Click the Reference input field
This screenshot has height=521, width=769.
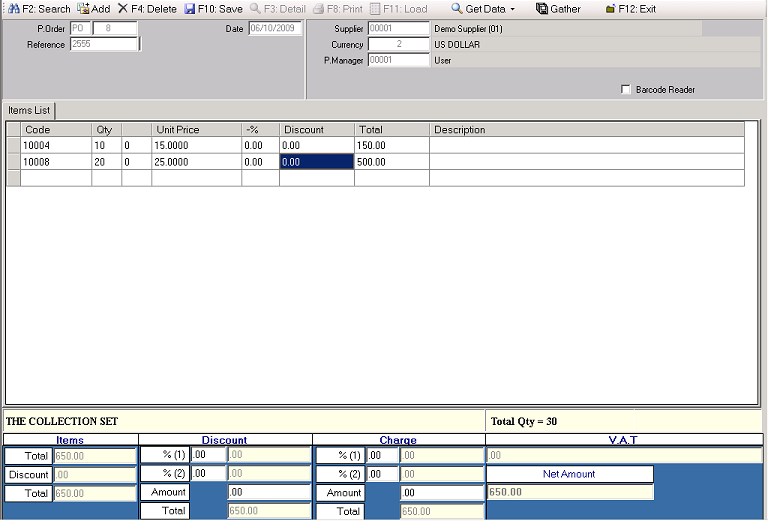104,44
